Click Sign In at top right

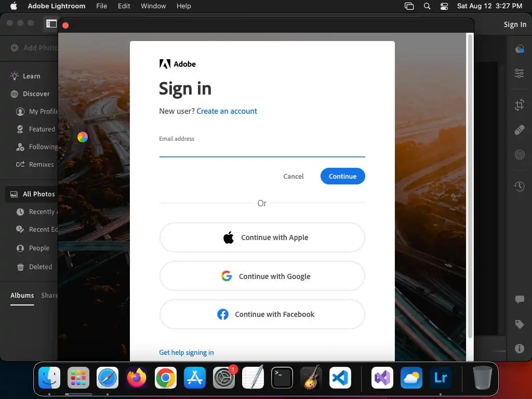515,24
